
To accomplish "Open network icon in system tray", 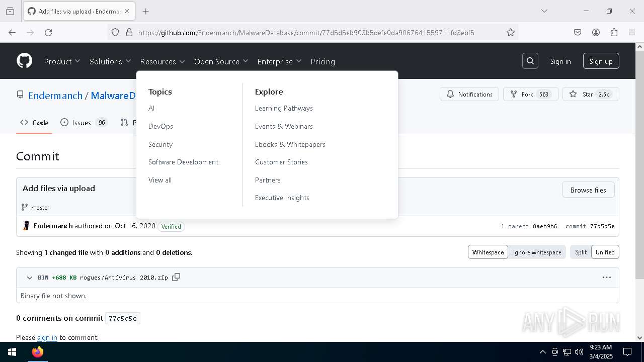I will point(567,352).
